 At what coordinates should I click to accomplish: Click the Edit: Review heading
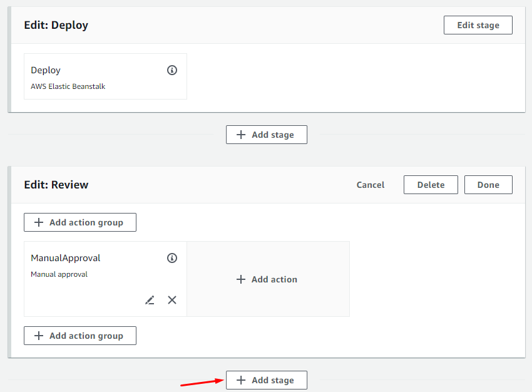coord(56,185)
